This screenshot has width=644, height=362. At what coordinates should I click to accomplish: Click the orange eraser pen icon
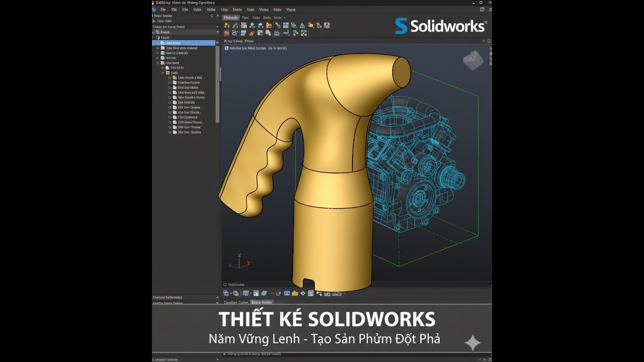[252, 33]
